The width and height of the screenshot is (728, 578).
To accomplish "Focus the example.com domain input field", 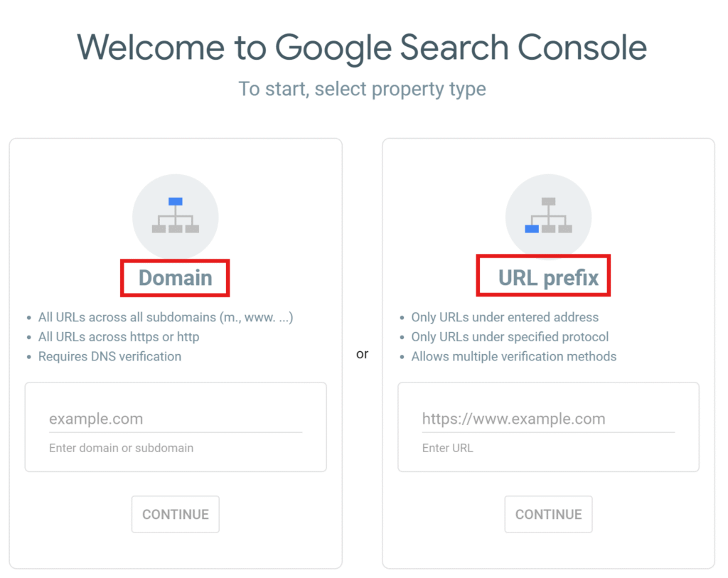I will 176,419.
